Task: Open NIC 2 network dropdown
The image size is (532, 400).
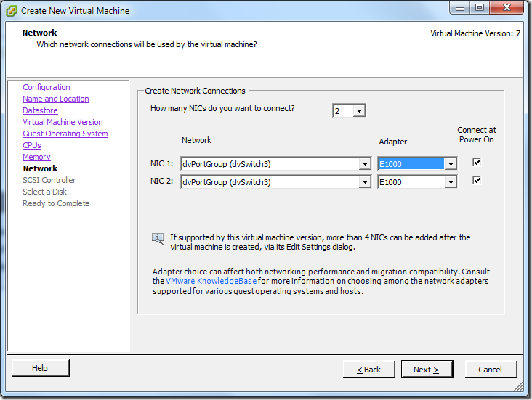Action: coord(365,182)
